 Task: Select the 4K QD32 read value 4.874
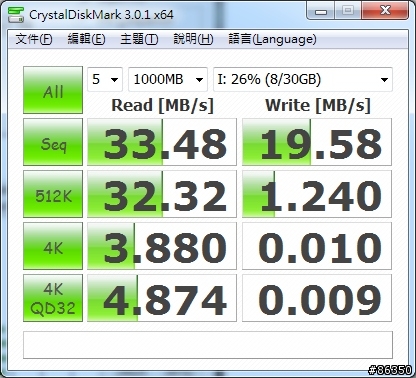tap(162, 298)
